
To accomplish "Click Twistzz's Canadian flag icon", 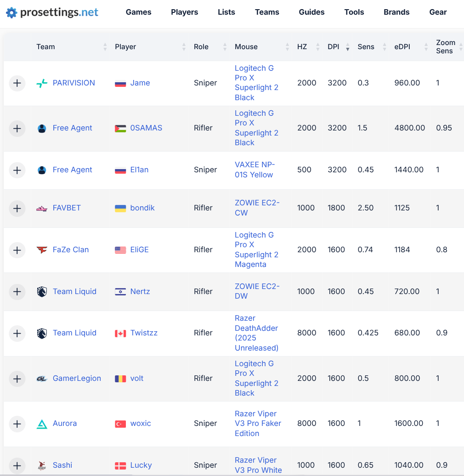I will point(120,333).
